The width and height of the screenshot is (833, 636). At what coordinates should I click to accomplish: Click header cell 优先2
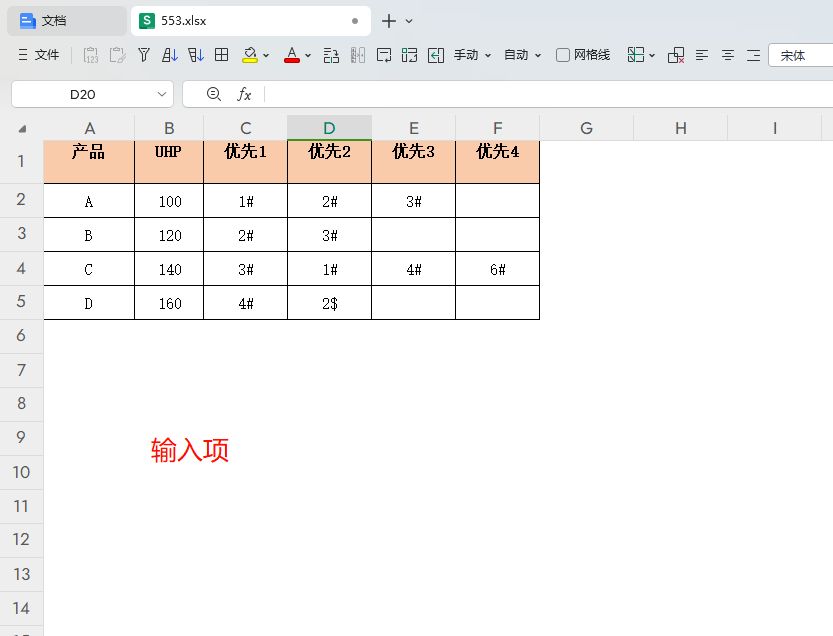pos(329,162)
